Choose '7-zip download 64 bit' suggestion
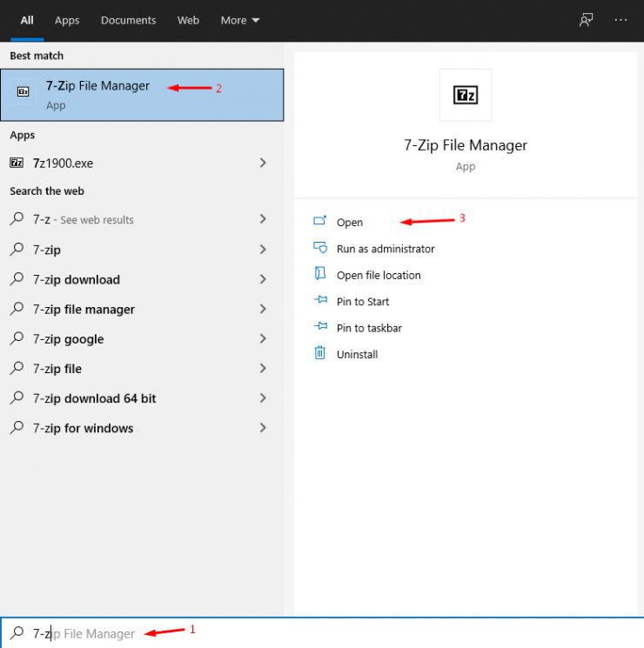Viewport: 644px width, 648px height. coord(142,398)
